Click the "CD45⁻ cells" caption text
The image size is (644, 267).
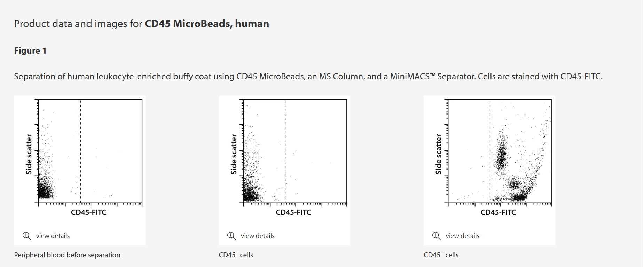pos(236,255)
